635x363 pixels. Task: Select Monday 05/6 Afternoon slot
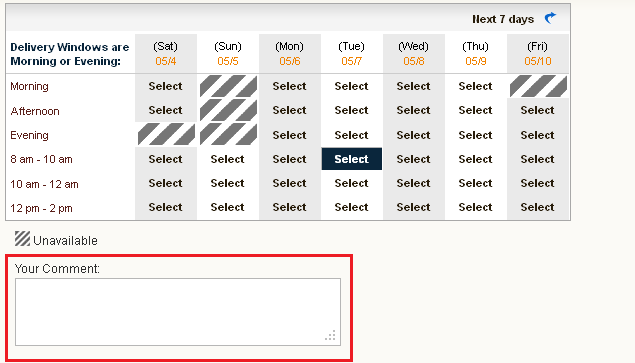[x=289, y=110]
